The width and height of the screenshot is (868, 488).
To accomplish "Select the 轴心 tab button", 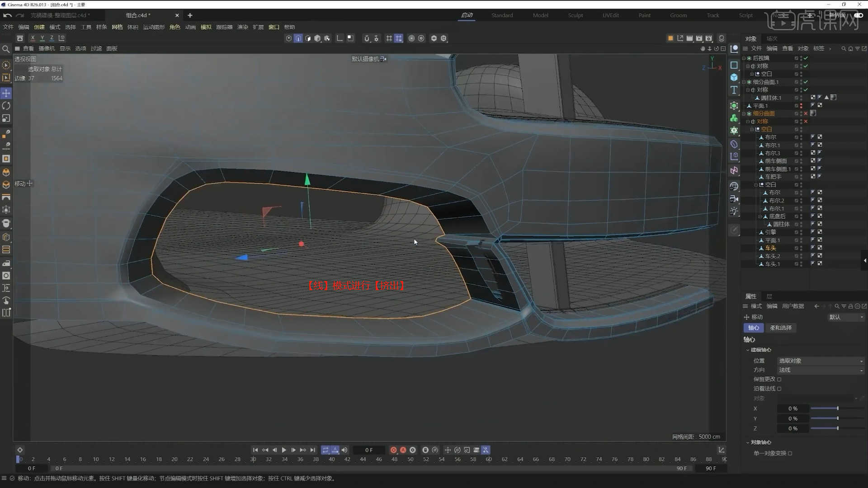I will tap(753, 328).
